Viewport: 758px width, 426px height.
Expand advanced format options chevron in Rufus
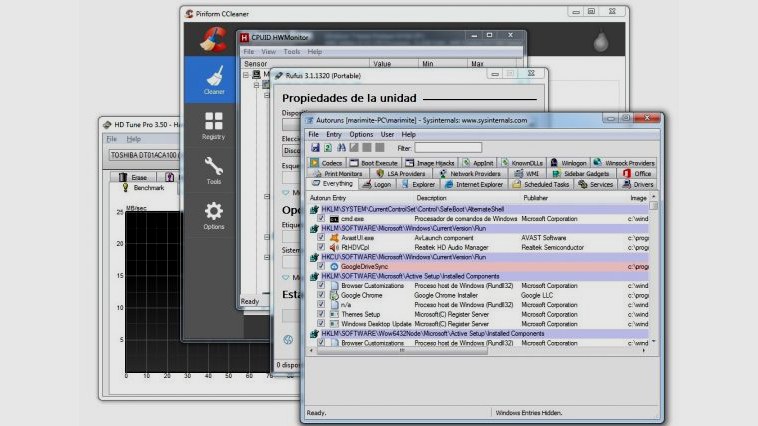point(286,278)
